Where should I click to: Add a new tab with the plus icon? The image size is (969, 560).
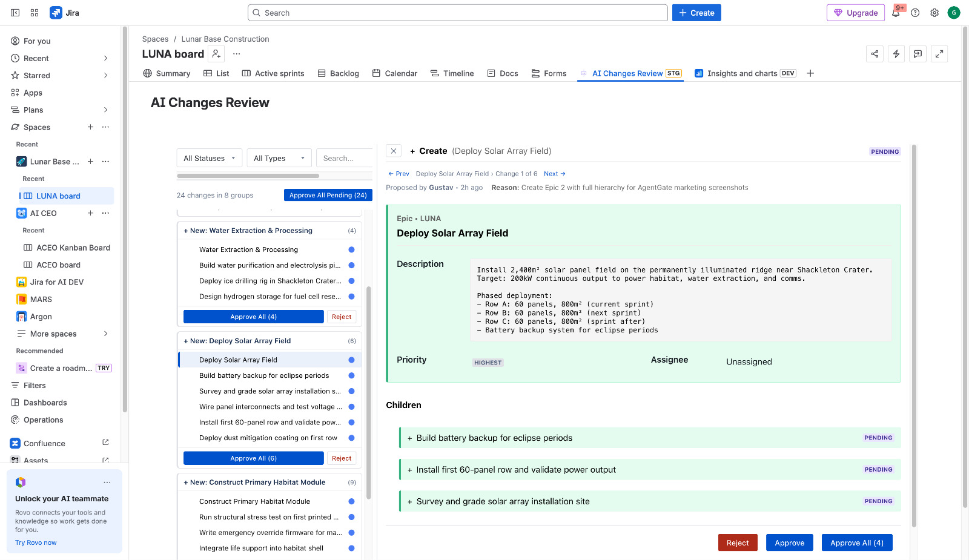point(810,73)
